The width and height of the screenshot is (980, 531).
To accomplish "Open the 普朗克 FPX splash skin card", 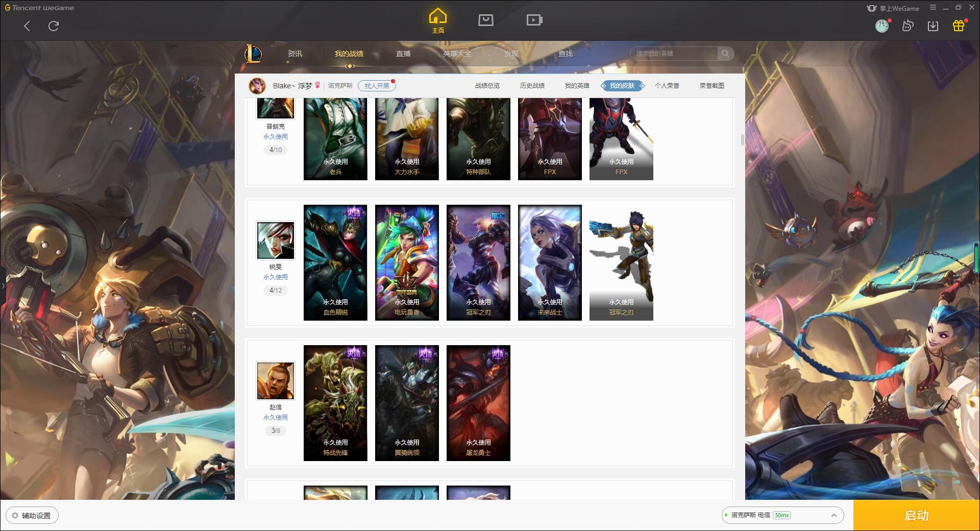I will click(550, 139).
